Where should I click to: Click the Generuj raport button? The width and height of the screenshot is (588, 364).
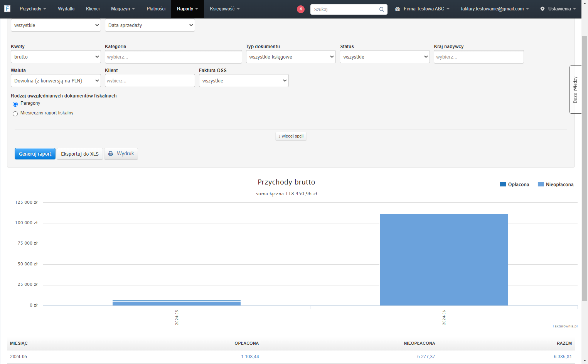35,154
